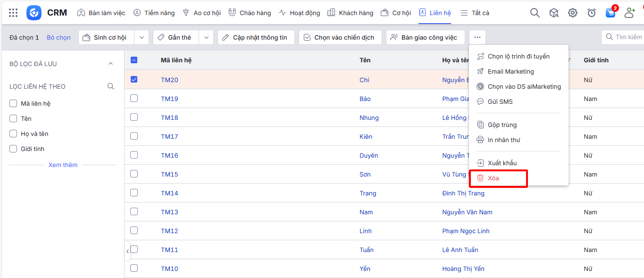The height and width of the screenshot is (278, 644).
Task: Collapse the 'Bộ lọc đã lưu' section
Action: [x=111, y=64]
